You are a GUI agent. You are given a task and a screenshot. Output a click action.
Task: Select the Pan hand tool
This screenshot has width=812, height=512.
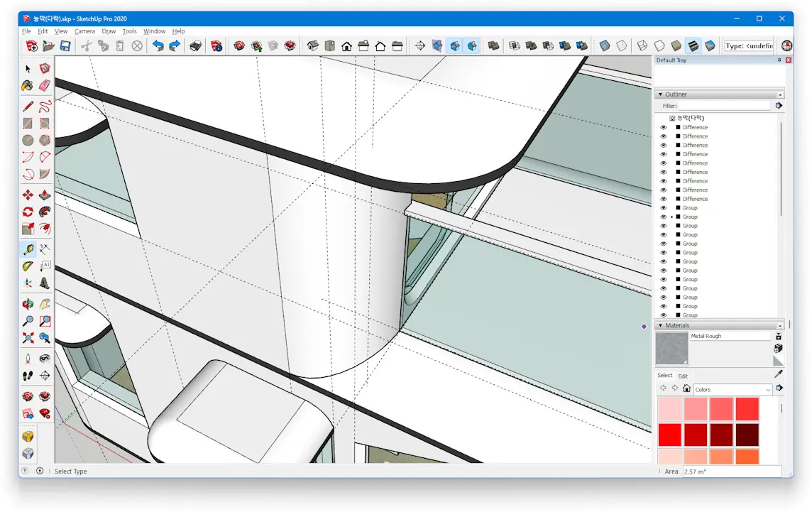click(x=45, y=304)
